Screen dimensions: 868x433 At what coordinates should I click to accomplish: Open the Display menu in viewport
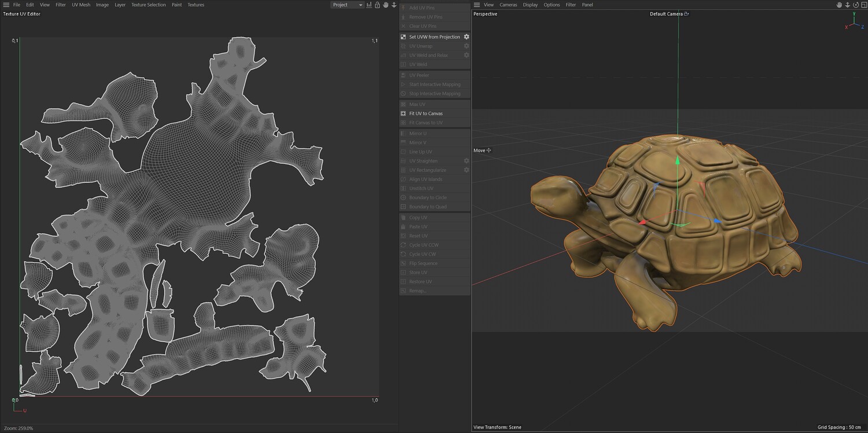(530, 5)
